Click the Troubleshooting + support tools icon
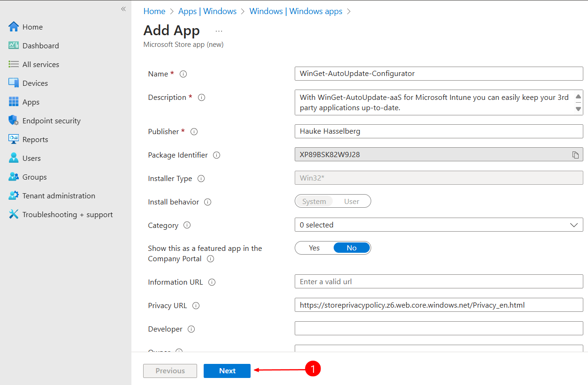 tap(14, 214)
